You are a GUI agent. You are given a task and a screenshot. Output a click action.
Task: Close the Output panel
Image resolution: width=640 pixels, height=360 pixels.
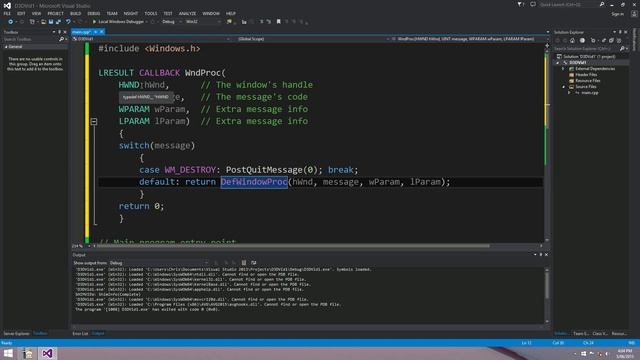[x=547, y=255]
